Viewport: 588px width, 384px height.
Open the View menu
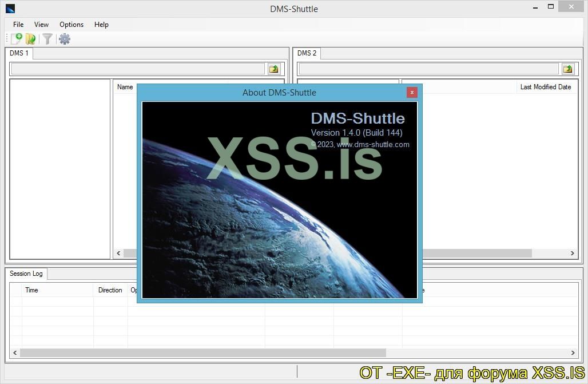(x=41, y=25)
